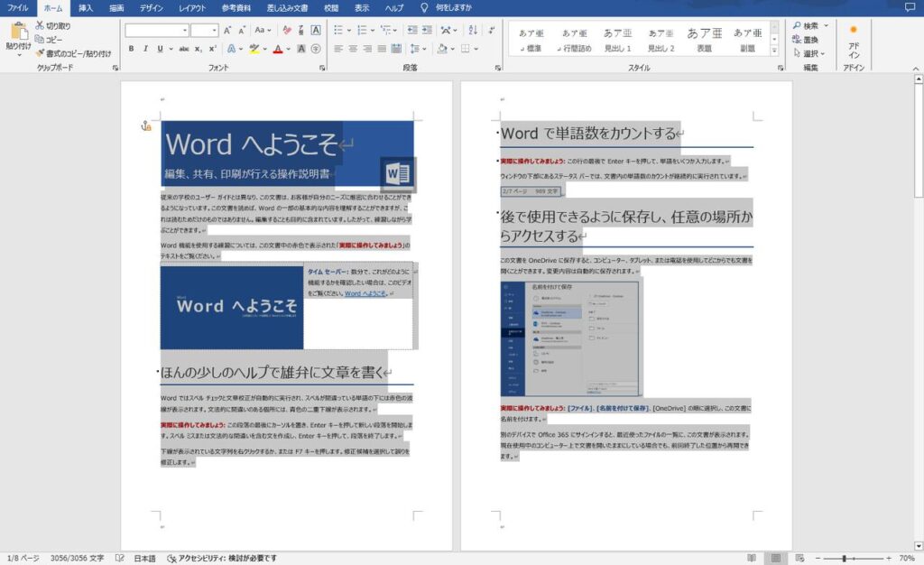Click the text highlight color icon
924x565 pixels.
click(x=254, y=49)
